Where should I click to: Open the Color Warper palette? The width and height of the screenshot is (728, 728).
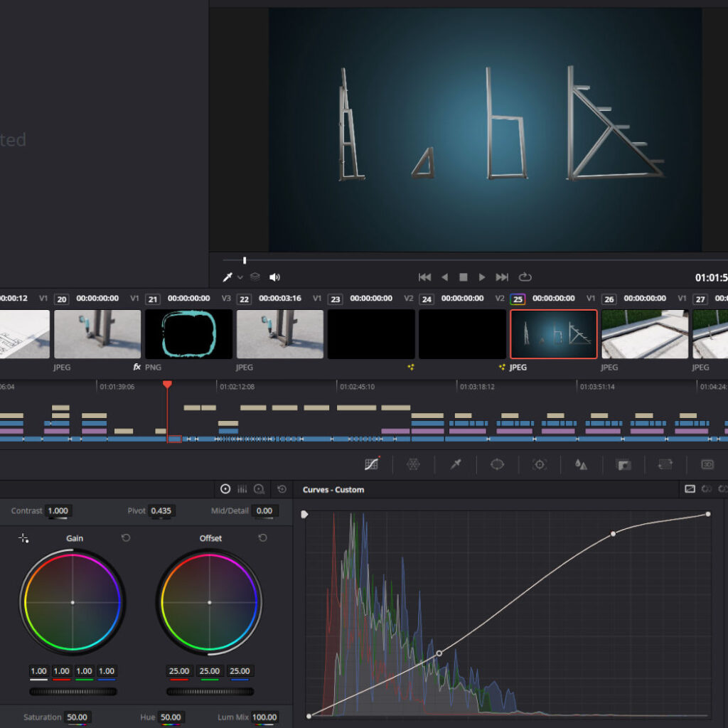pyautogui.click(x=413, y=464)
